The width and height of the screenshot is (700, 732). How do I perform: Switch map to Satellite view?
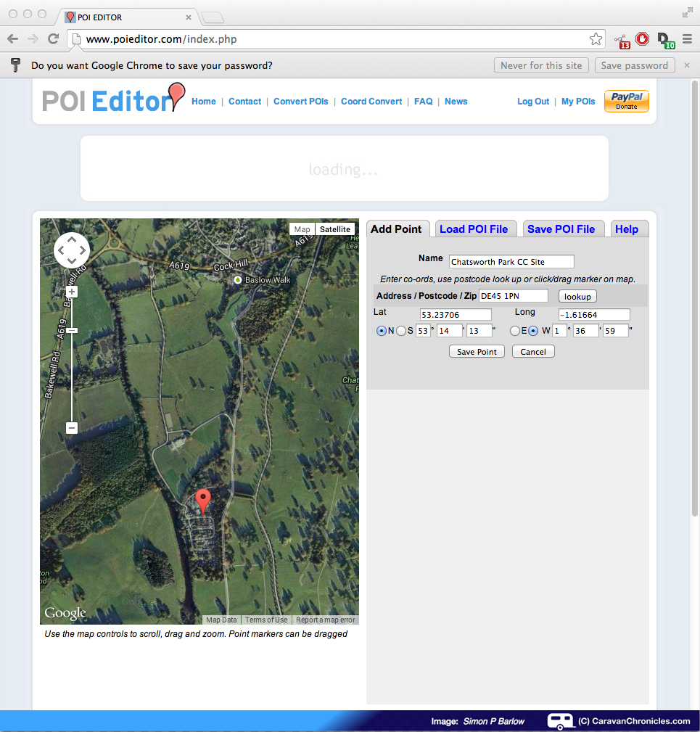pyautogui.click(x=334, y=229)
